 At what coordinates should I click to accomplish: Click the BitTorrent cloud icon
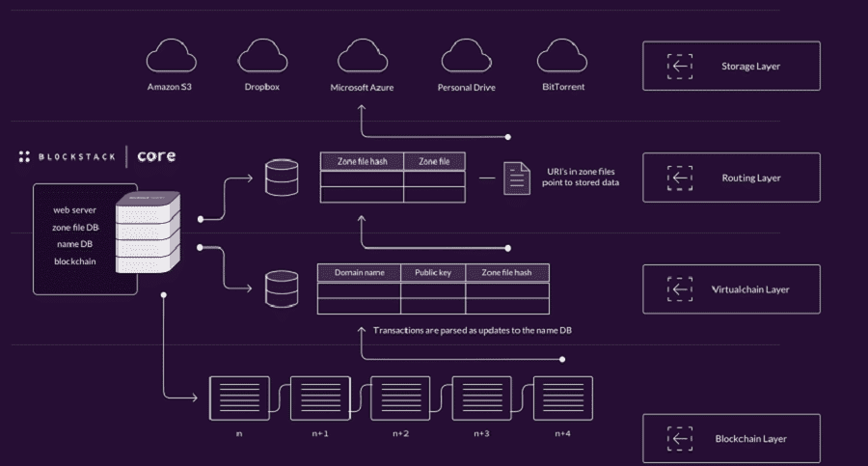point(562,55)
